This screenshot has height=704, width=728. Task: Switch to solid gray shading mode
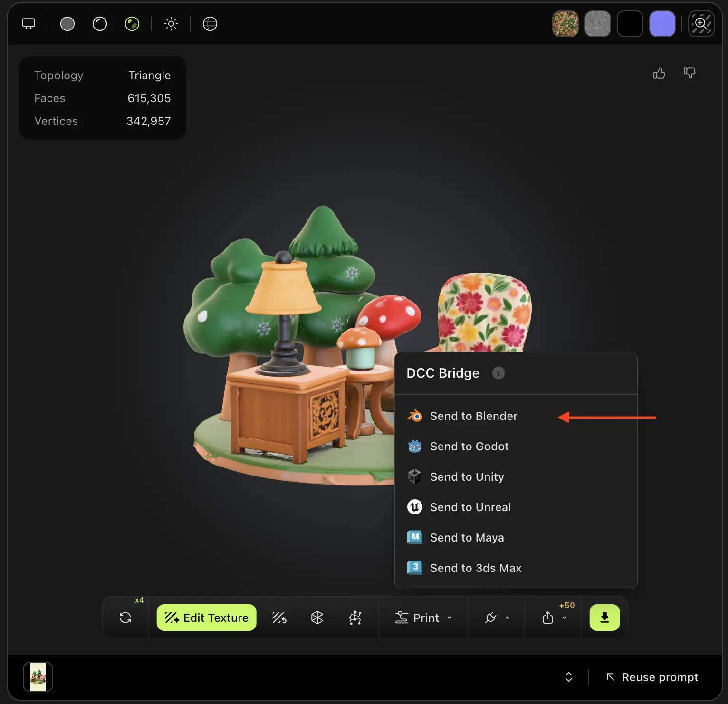pyautogui.click(x=67, y=24)
